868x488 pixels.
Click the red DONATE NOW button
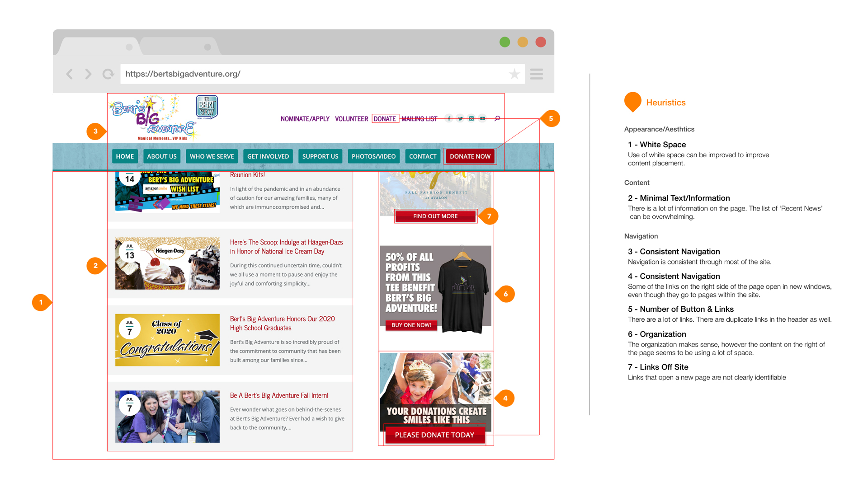click(470, 156)
